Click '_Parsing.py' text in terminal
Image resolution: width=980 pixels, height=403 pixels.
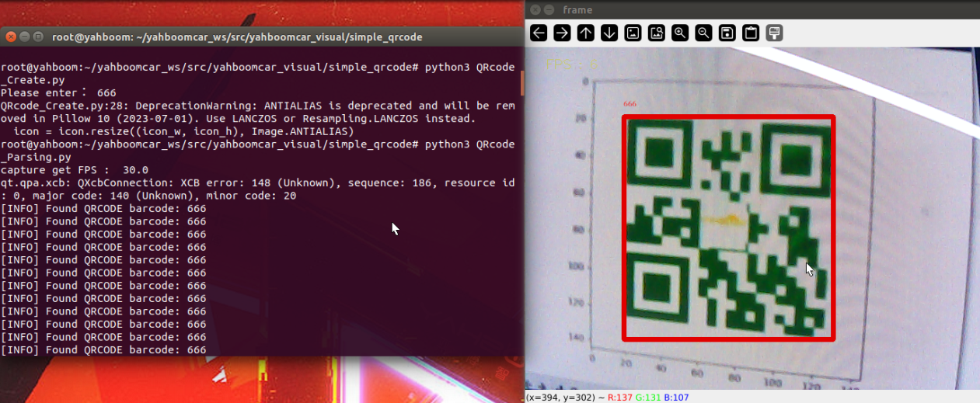click(x=36, y=157)
